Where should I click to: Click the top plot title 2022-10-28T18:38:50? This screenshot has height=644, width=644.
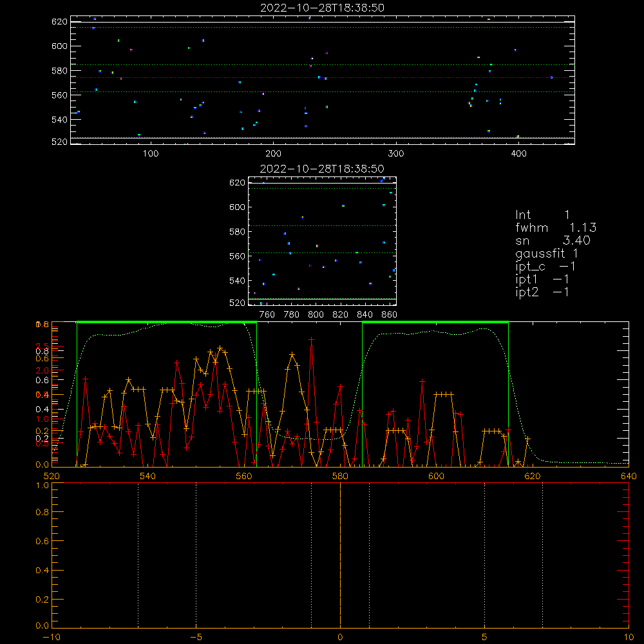click(323, 8)
